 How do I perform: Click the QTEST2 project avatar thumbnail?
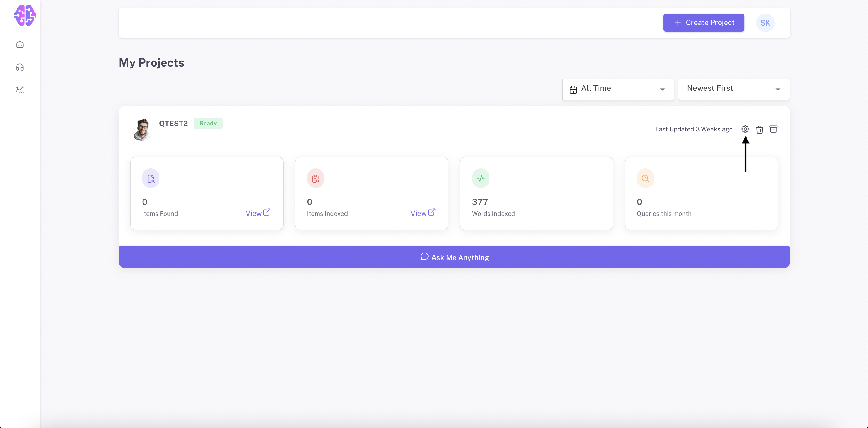(x=142, y=129)
